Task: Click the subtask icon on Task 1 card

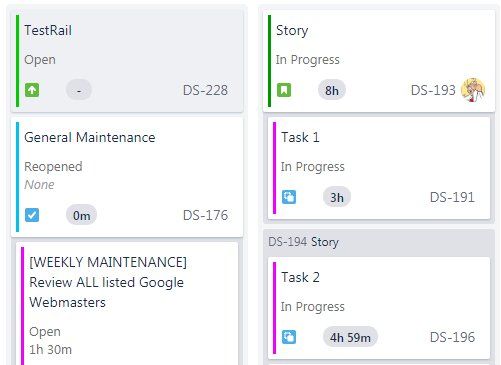Action: click(289, 197)
